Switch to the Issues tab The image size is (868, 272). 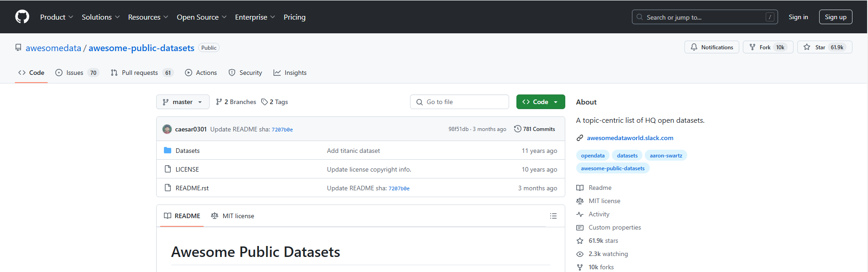click(76, 73)
